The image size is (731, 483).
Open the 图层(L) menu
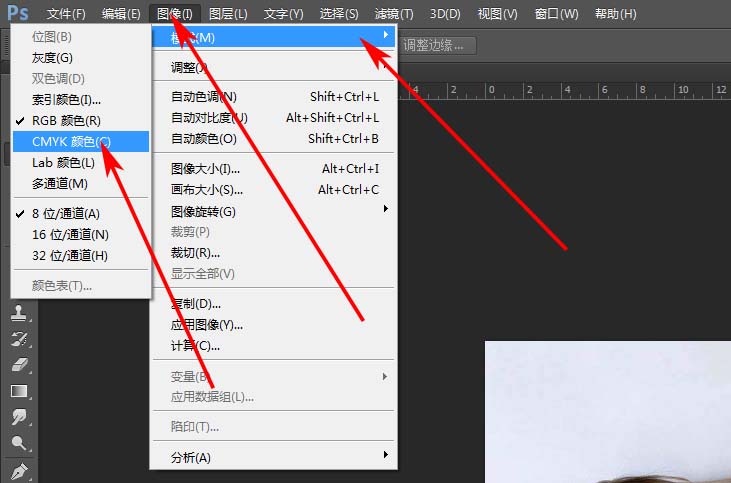click(228, 14)
